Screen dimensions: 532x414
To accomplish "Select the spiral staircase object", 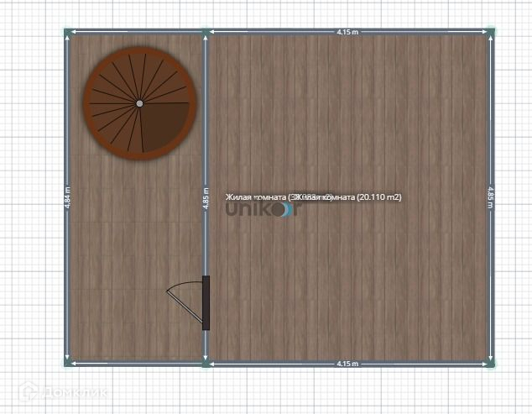I will [140, 103].
